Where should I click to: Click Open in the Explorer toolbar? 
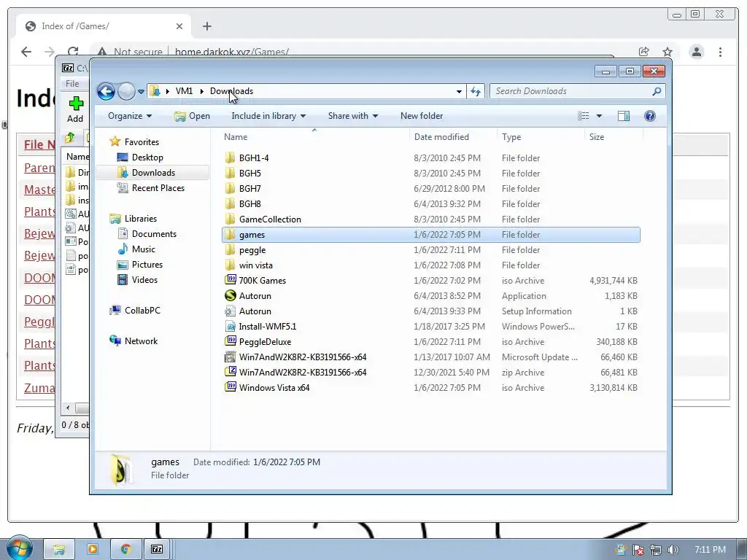pos(192,116)
